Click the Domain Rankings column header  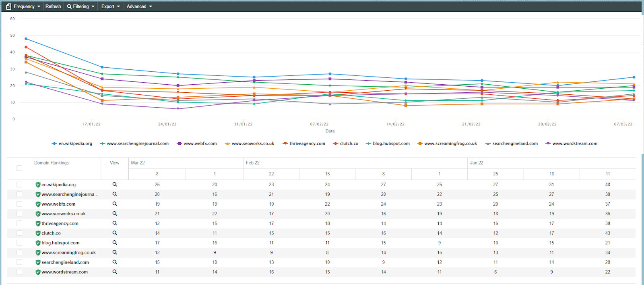pyautogui.click(x=52, y=163)
